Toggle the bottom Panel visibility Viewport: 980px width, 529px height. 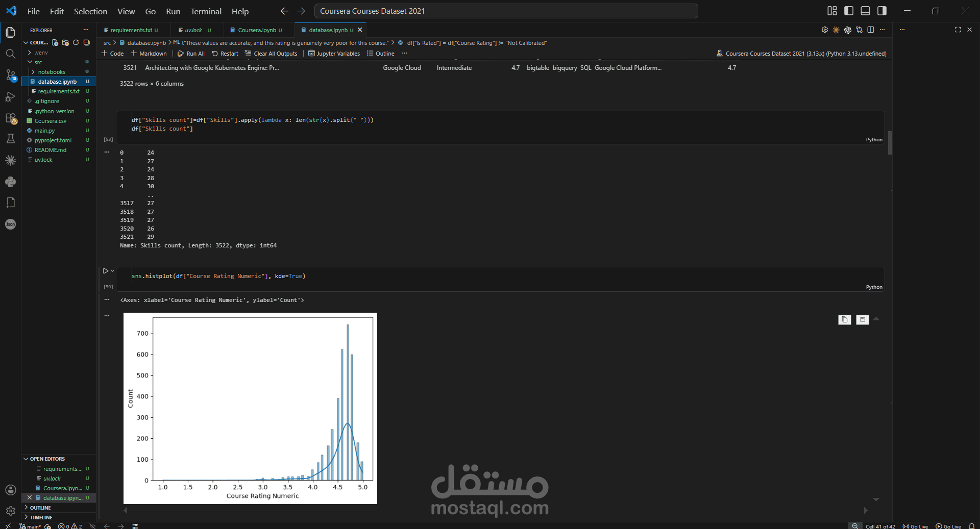pos(865,11)
